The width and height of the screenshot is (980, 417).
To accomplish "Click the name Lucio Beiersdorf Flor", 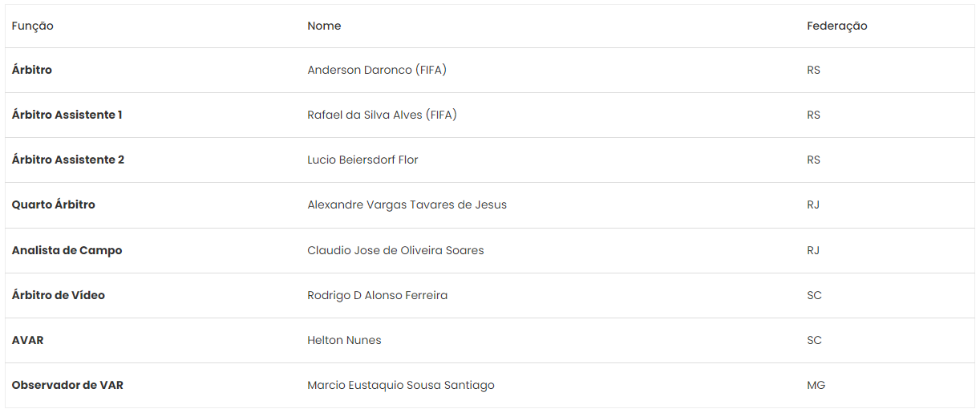I will (362, 160).
